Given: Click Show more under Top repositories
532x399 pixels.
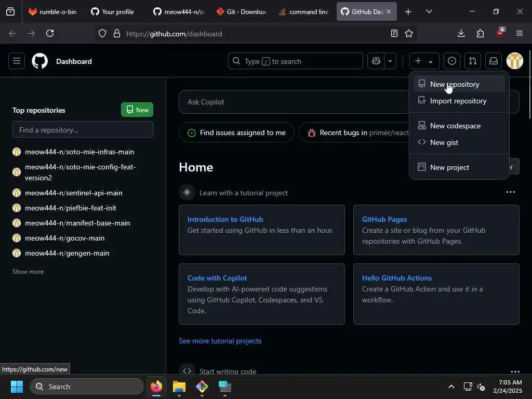Looking at the screenshot, I should pyautogui.click(x=28, y=271).
